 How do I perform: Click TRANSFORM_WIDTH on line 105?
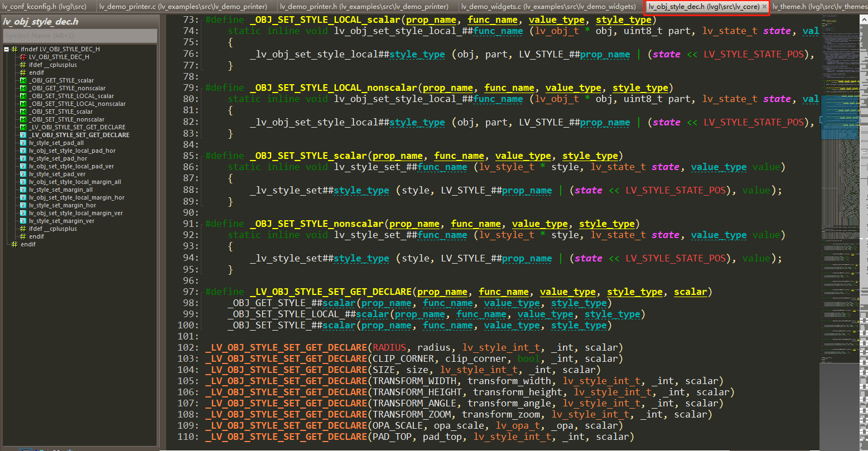[414, 381]
